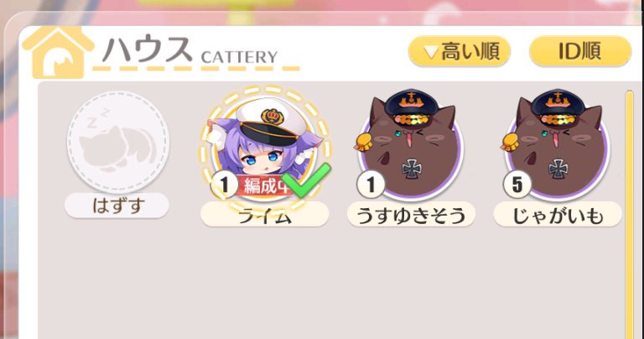This screenshot has height=339, width=644.
Task: Toggle the green checkmark on ライム
Action: tap(307, 180)
